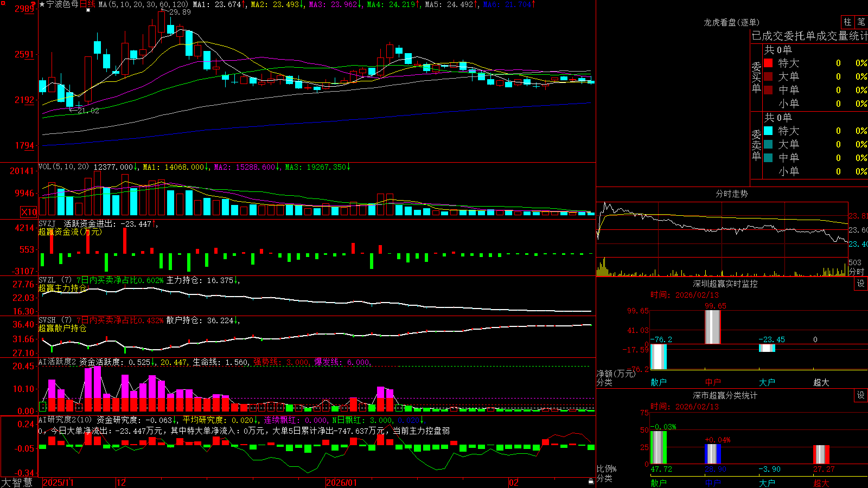Click the dark red 大单 swatch in 委买单
This screenshot has height=488, width=868.
click(768, 76)
